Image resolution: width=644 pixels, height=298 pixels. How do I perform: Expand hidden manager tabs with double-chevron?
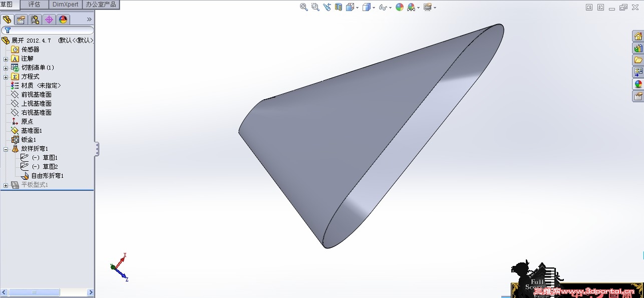click(x=89, y=20)
